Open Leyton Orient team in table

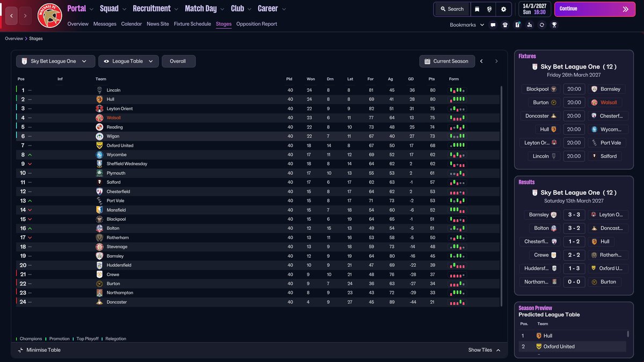120,108
